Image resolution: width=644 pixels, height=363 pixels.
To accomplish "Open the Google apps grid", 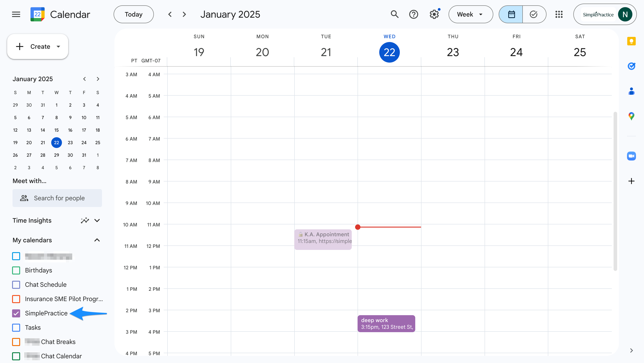I will click(559, 14).
